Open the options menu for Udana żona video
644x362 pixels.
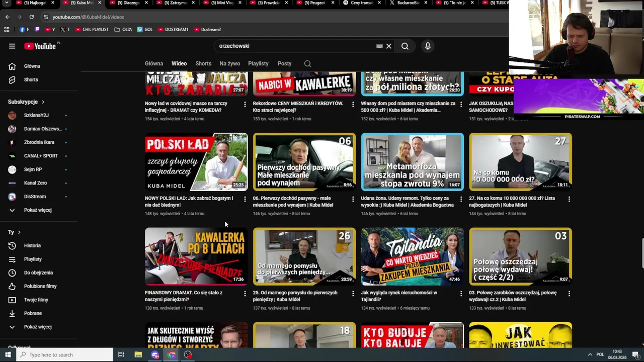click(x=461, y=200)
